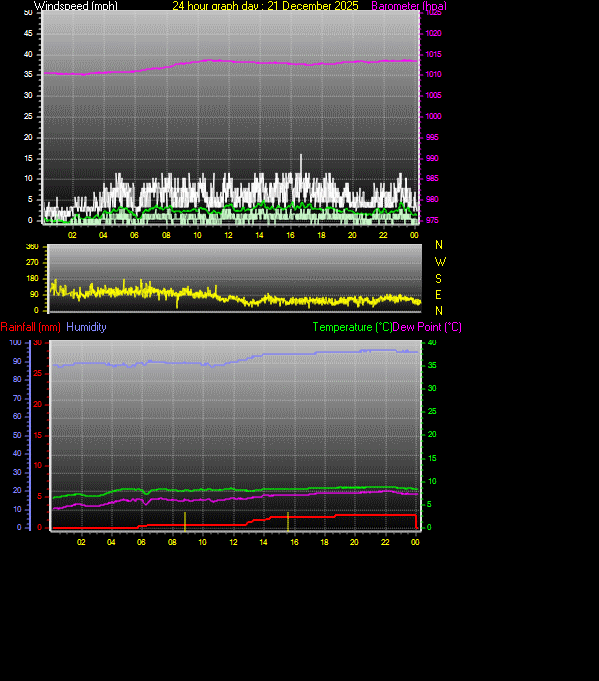Viewport: 599px width, 681px height.
Task: Click the 975 barometer axis label
Action: click(x=432, y=220)
